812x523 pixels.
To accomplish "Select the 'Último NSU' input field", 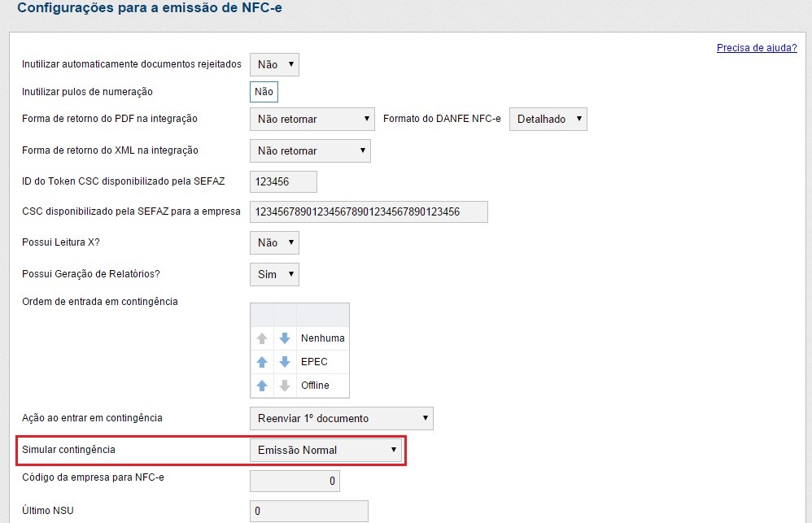I will pyautogui.click(x=308, y=512).
